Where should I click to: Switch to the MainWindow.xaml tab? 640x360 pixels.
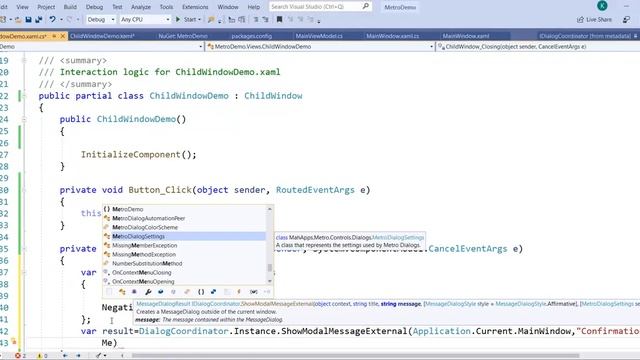click(x=466, y=36)
